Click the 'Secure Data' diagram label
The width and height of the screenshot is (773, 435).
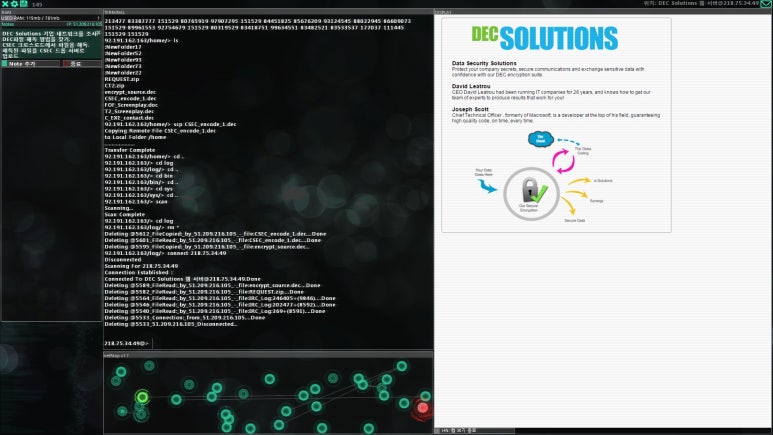point(574,220)
